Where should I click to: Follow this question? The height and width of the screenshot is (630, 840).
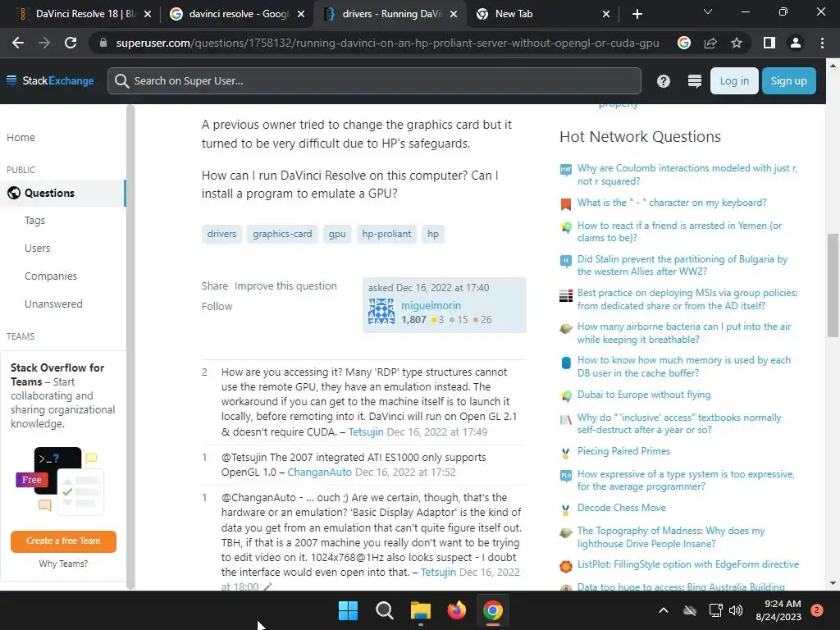(x=217, y=307)
